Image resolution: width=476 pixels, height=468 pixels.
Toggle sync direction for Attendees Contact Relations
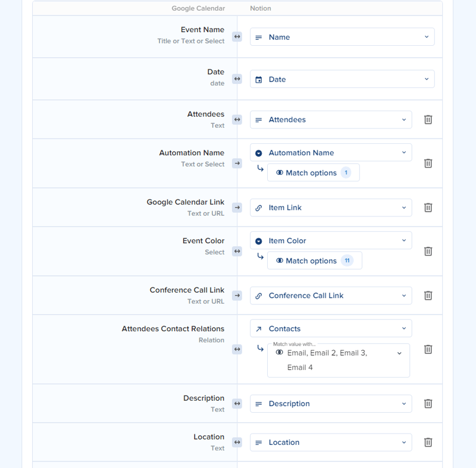(237, 350)
